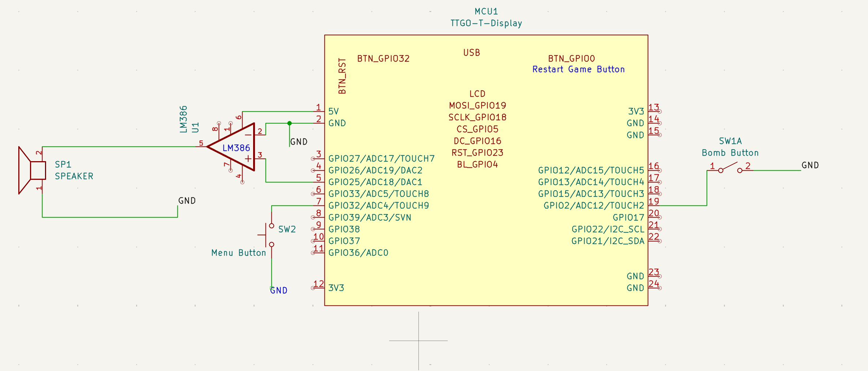Viewport: 868px width, 371px height.
Task: Click the MCU1 reference label
Action: pos(486,12)
